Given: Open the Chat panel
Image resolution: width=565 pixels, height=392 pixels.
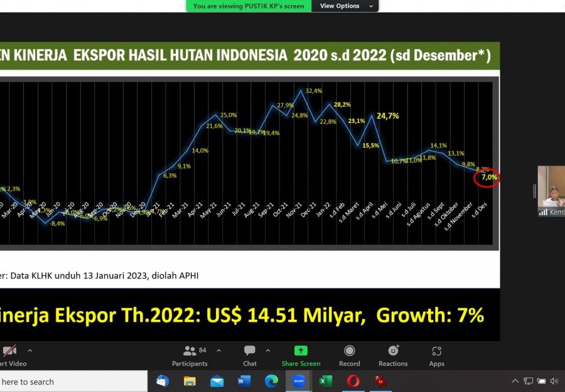Looking at the screenshot, I should tap(249, 356).
